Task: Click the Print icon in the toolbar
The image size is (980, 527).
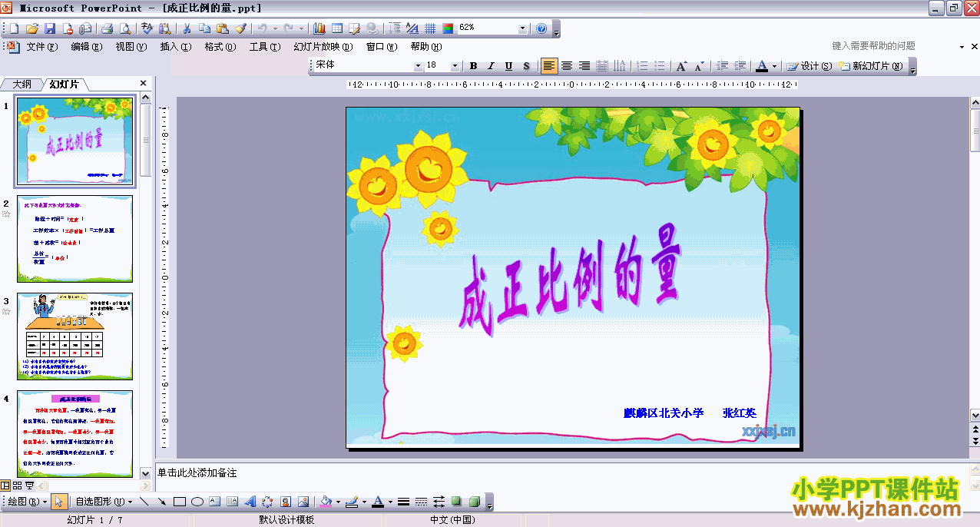Action: point(106,28)
